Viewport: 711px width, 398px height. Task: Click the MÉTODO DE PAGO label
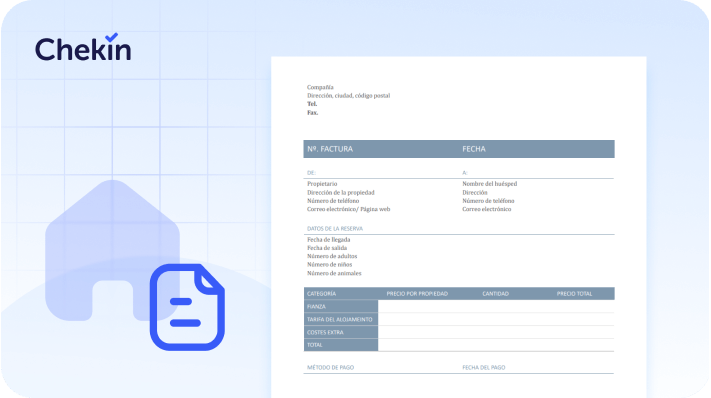click(x=331, y=367)
